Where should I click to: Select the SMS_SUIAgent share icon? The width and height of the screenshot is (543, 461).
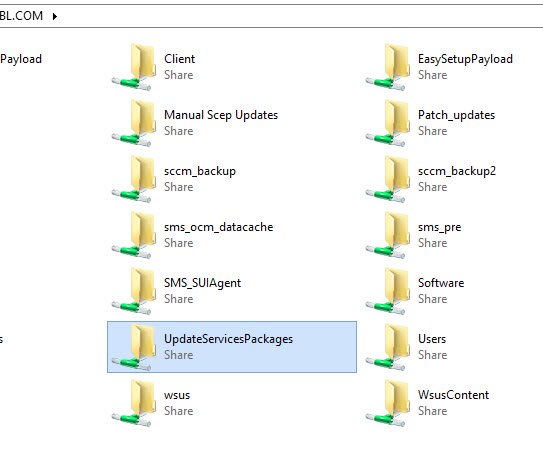(133, 291)
